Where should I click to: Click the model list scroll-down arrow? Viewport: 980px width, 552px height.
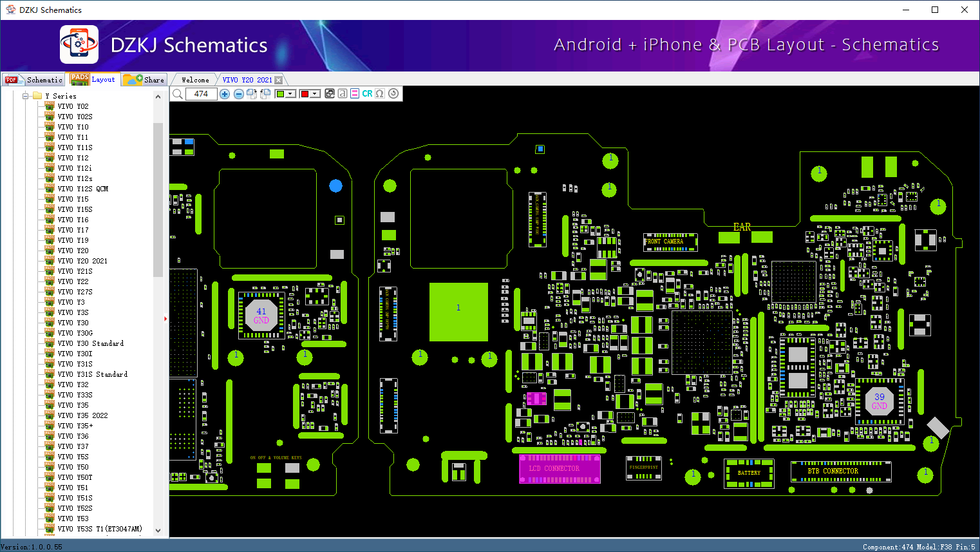pos(158,531)
